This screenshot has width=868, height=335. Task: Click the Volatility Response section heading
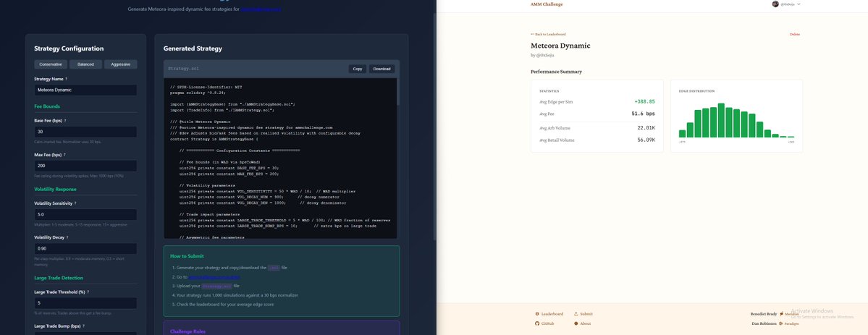point(55,189)
